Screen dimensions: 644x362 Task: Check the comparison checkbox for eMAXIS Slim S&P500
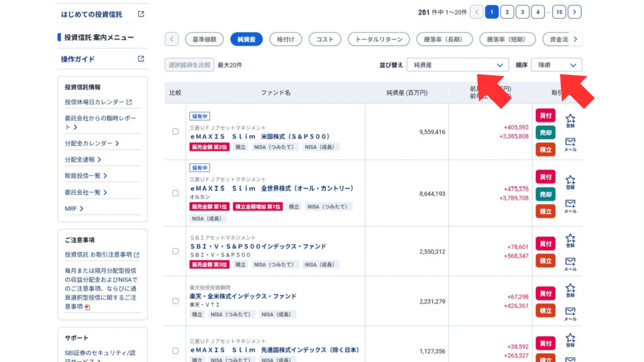tap(175, 132)
